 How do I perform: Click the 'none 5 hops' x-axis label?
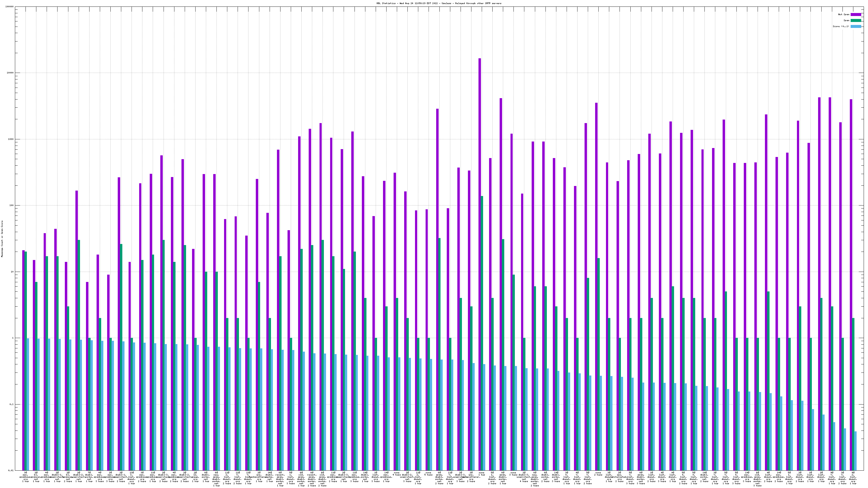[428, 474]
